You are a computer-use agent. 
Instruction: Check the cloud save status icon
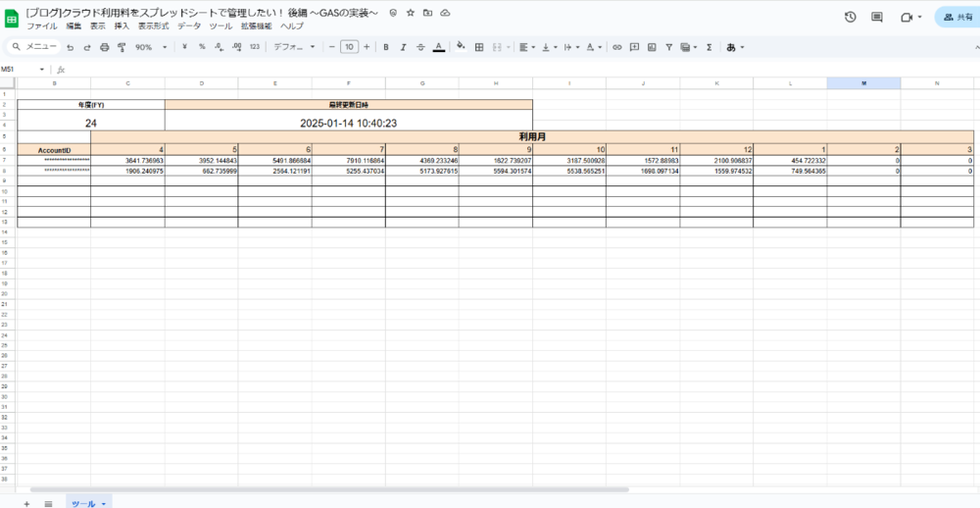(445, 13)
